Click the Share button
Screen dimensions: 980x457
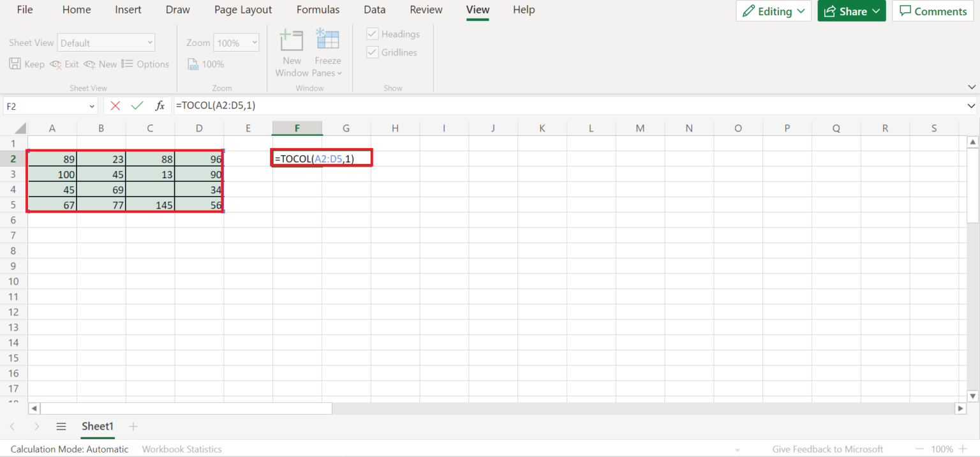851,11
